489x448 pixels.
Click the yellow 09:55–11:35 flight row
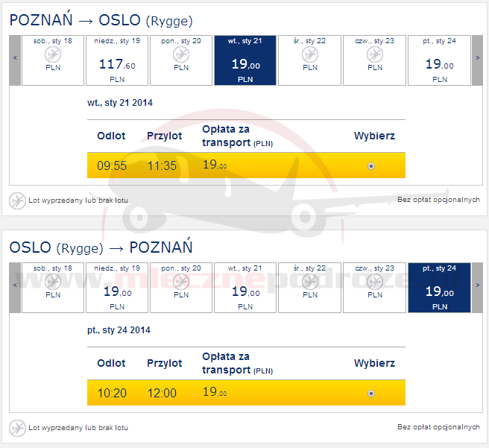tap(246, 165)
